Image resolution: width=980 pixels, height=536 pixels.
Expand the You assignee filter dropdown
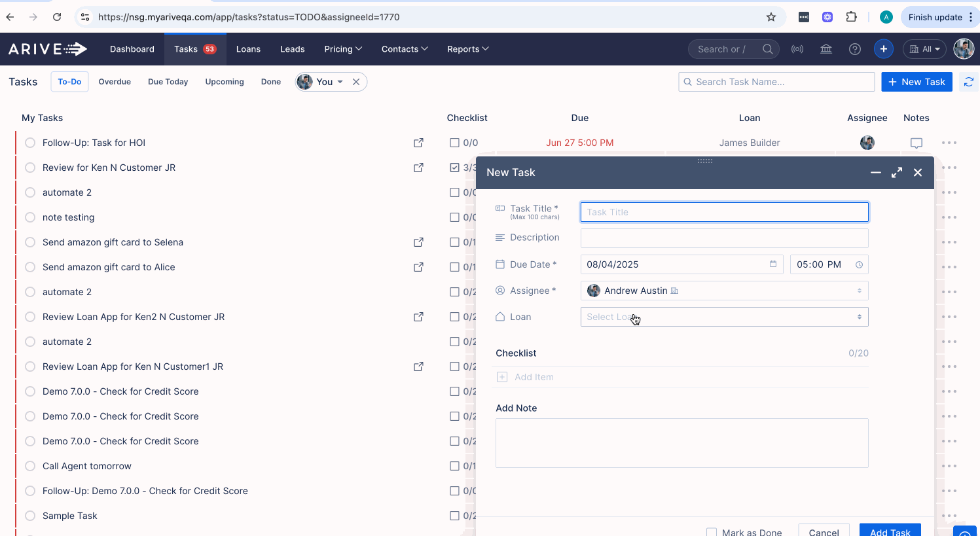click(x=339, y=82)
